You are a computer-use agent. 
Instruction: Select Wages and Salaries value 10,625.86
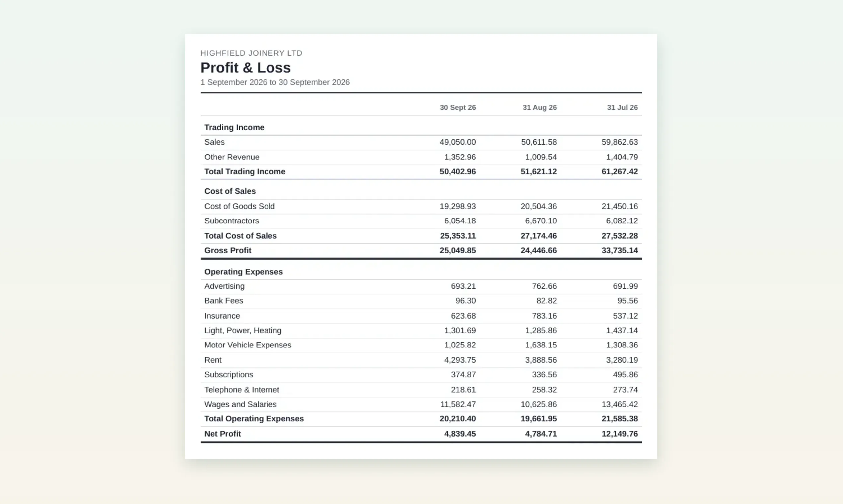coord(538,404)
